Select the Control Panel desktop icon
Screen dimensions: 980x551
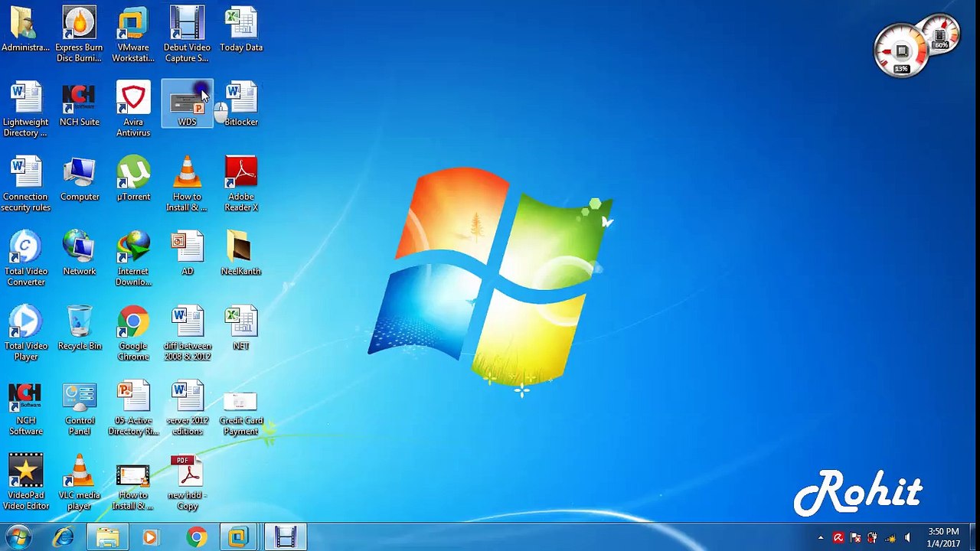tap(79, 408)
